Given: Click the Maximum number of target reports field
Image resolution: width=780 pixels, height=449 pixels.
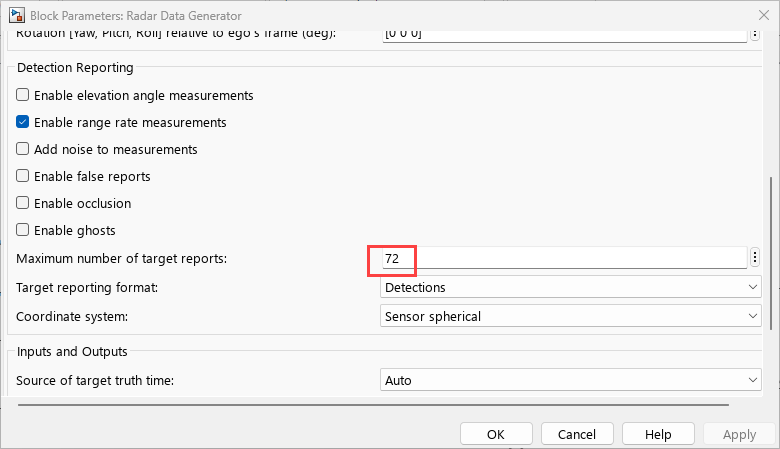Looking at the screenshot, I should 565,258.
